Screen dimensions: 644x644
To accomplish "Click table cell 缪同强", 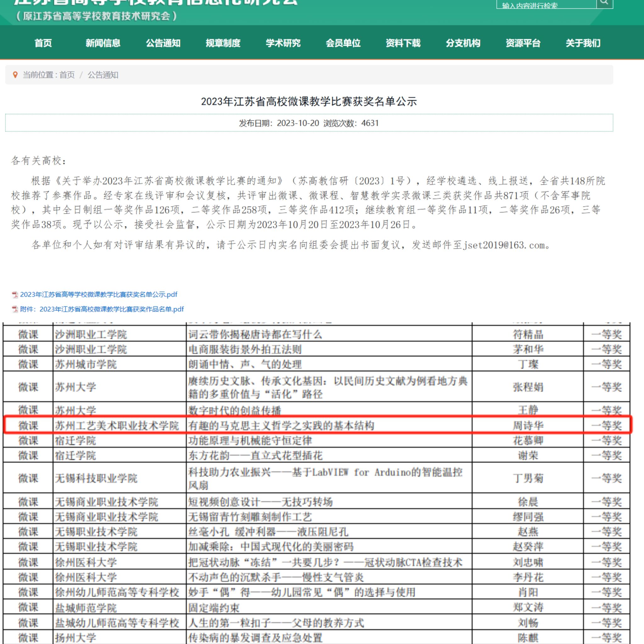I will 528,517.
